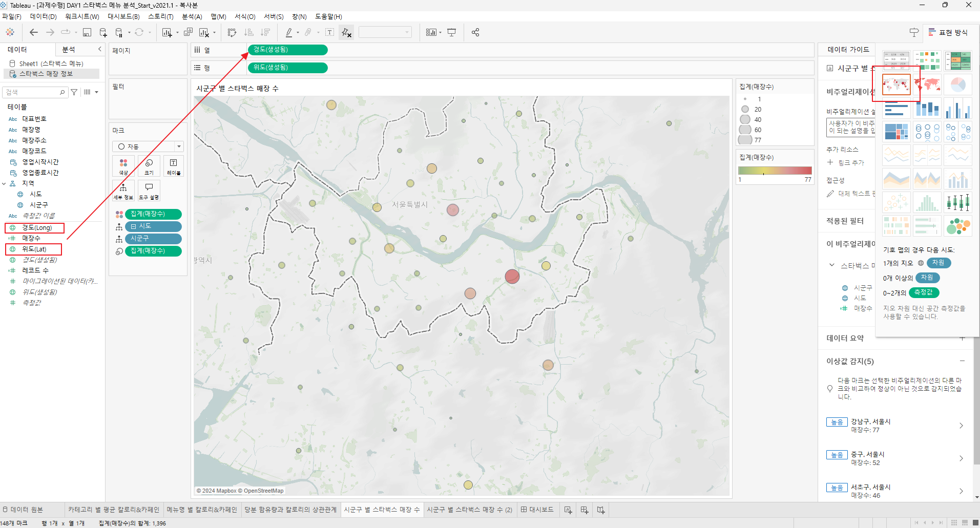
Task: Click New Story icon in bottom tabs
Action: [x=601, y=510]
